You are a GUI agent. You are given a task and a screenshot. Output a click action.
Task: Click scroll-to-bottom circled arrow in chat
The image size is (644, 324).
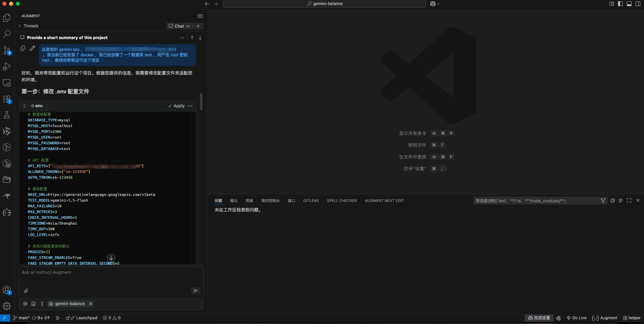(111, 258)
